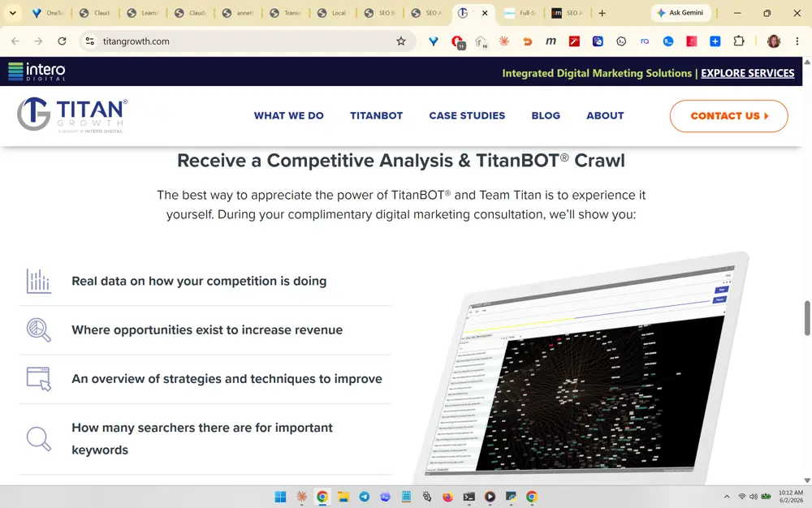Click the taskbar clock showing 10:12 AM
This screenshot has width=812, height=508.
790,497
